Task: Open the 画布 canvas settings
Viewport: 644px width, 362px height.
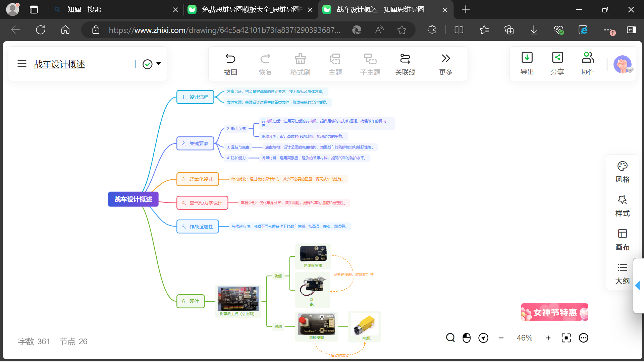Action: click(x=623, y=240)
